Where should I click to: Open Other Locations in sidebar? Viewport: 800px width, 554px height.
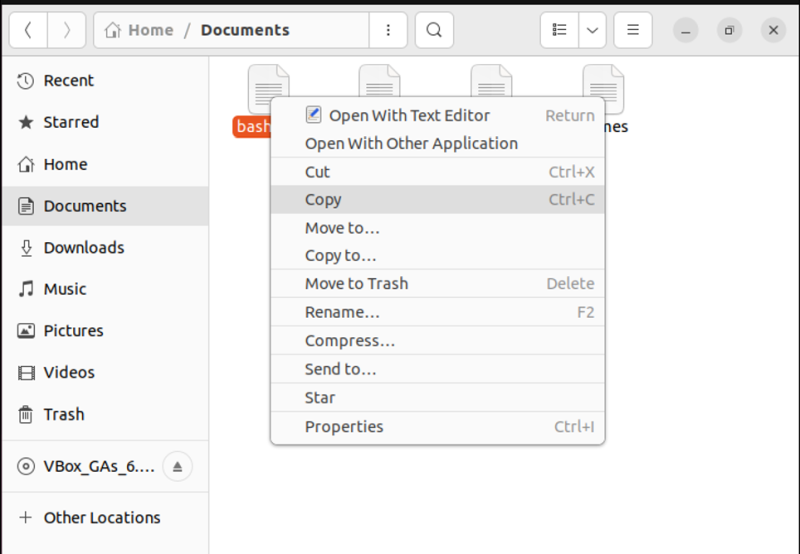(101, 517)
